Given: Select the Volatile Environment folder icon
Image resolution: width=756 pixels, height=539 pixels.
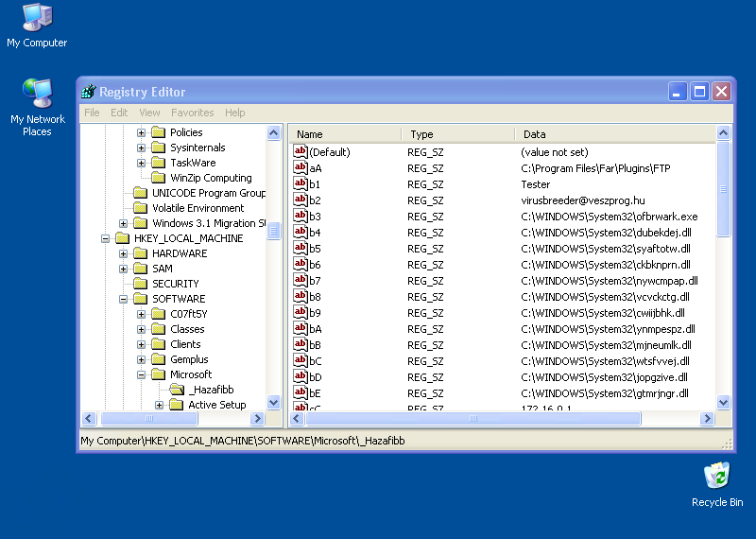Looking at the screenshot, I should (140, 208).
